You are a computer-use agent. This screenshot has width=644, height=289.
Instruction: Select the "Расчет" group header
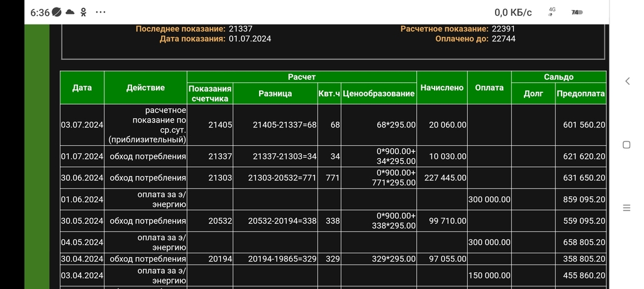pos(302,77)
